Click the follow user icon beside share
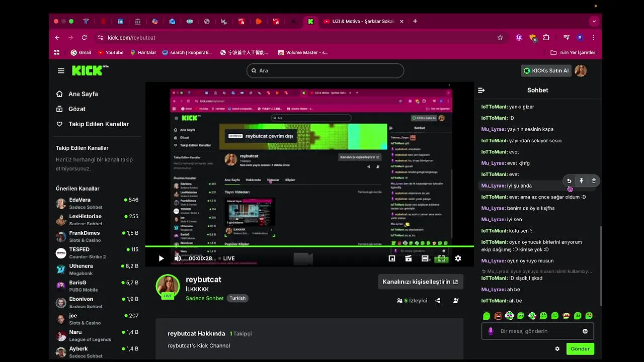The image size is (644, 362). 456,301
